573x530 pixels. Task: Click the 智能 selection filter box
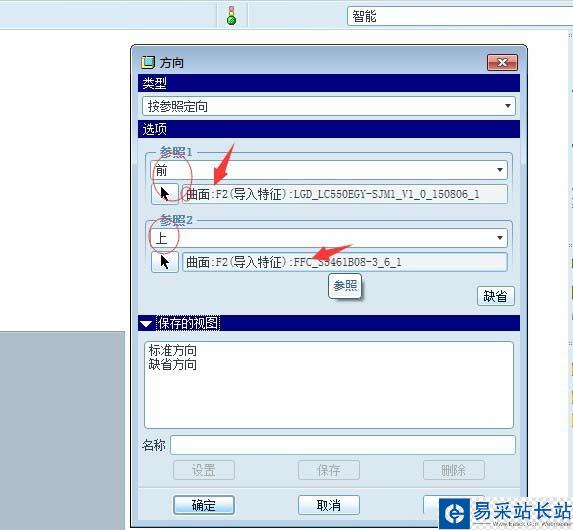point(460,16)
